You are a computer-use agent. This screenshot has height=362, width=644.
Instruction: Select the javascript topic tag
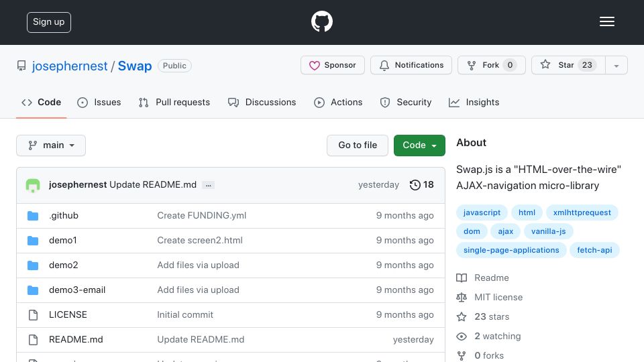tap(482, 213)
